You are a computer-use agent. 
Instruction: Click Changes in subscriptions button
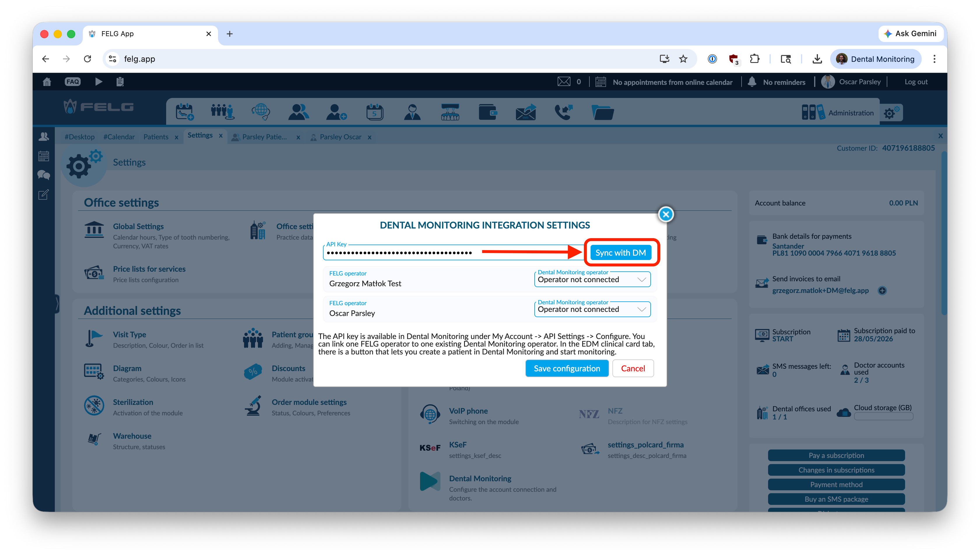click(836, 470)
